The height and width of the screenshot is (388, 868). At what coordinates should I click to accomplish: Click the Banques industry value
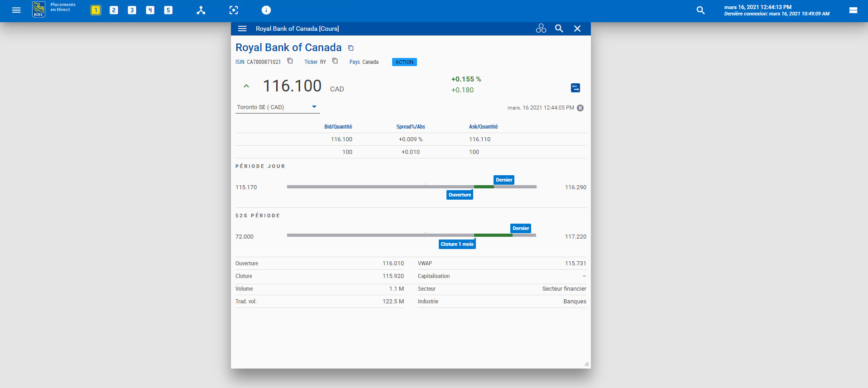(575, 302)
